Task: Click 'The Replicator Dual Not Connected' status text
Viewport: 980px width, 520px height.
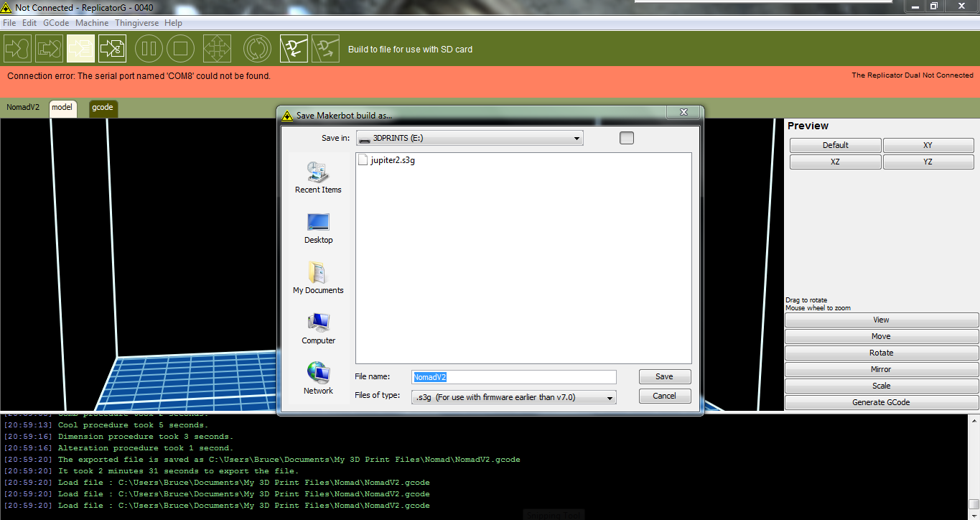Action: click(x=913, y=75)
